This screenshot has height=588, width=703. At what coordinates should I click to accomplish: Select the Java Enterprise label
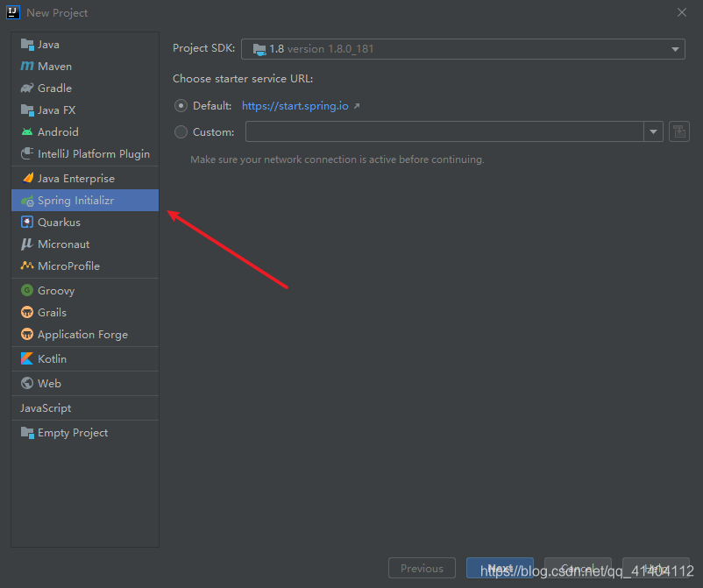[x=76, y=179]
